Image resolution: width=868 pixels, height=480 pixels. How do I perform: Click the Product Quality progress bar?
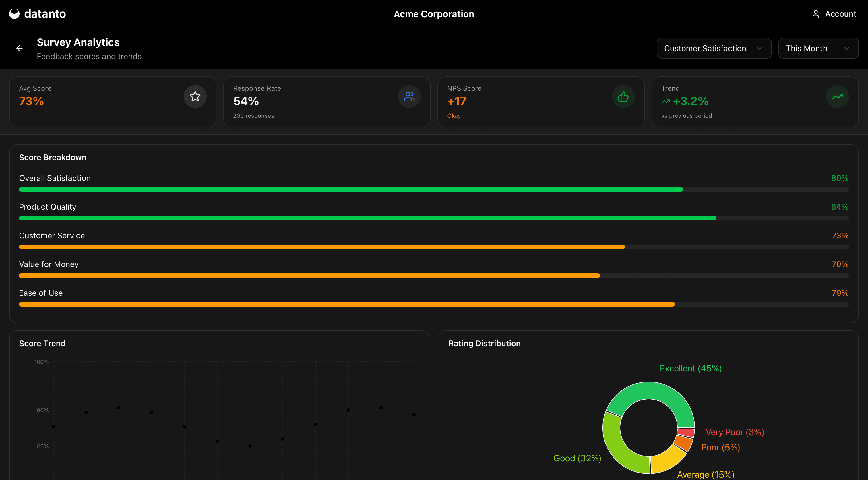tap(367, 218)
